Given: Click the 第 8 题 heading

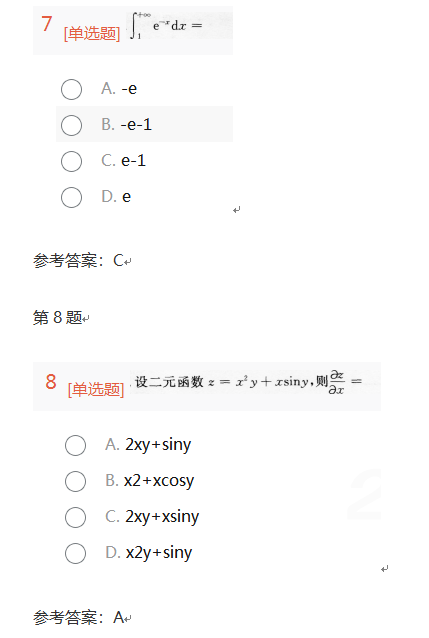Looking at the screenshot, I should [58, 317].
